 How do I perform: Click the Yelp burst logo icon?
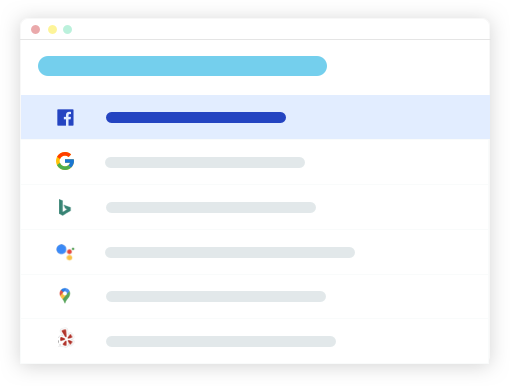tap(66, 338)
